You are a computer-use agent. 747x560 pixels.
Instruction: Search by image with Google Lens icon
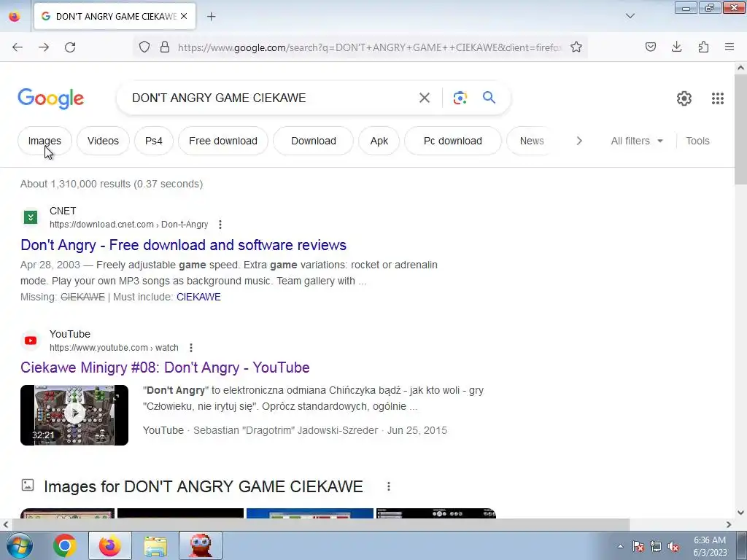point(460,98)
